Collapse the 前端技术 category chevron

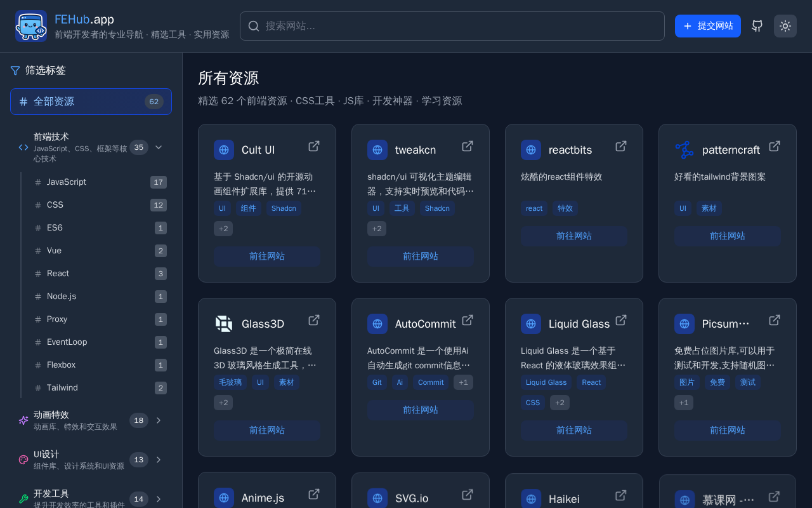pos(159,147)
